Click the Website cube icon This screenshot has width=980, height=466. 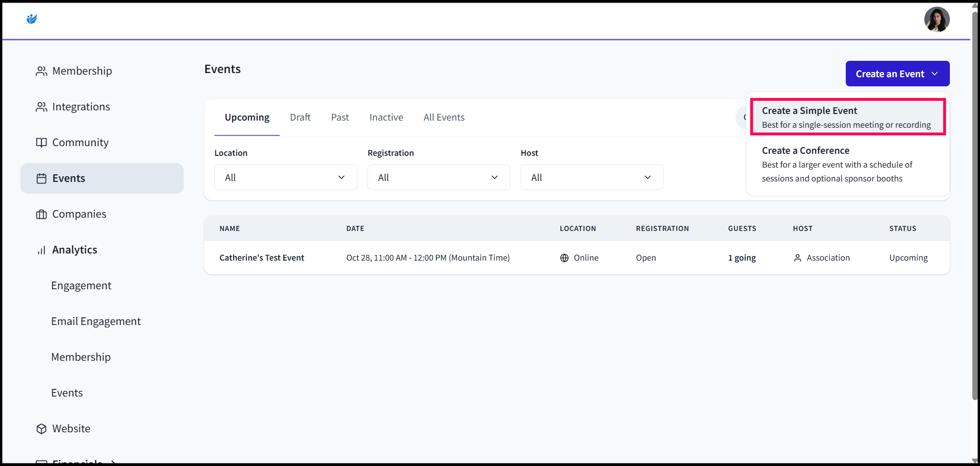click(x=41, y=429)
